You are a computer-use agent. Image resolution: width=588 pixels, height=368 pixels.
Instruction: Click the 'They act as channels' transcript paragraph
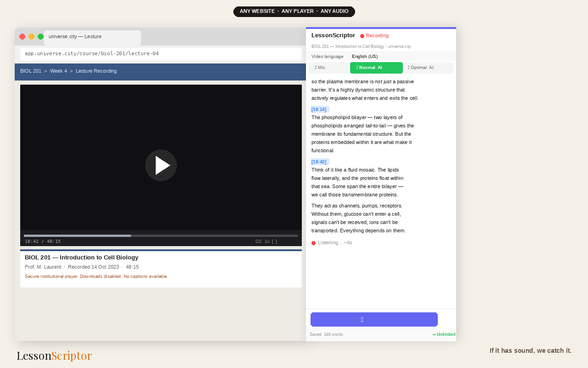(x=358, y=218)
